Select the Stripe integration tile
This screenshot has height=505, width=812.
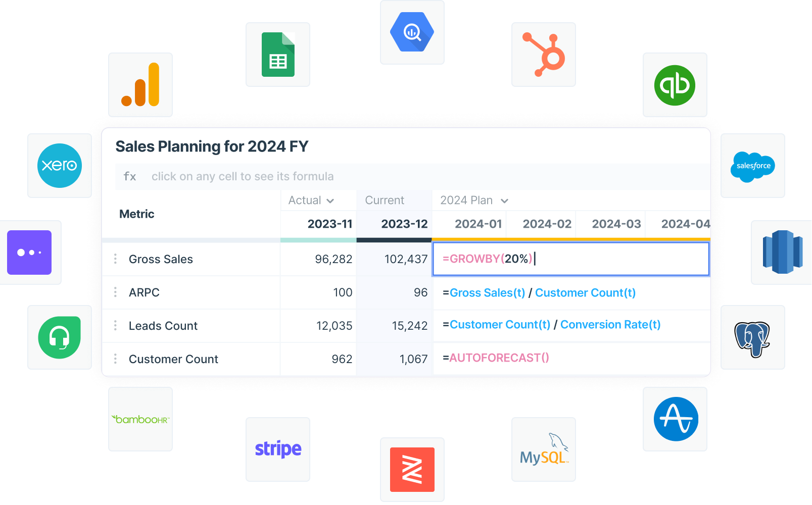(x=278, y=449)
